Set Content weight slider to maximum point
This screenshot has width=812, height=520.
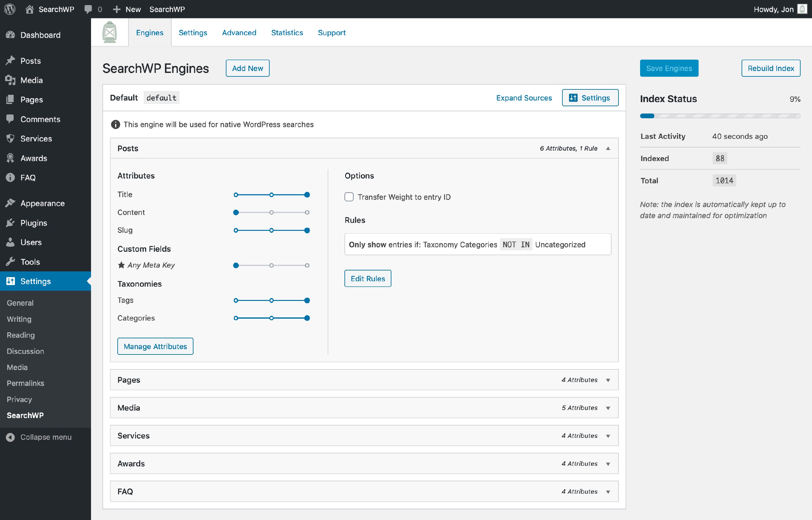tap(307, 212)
